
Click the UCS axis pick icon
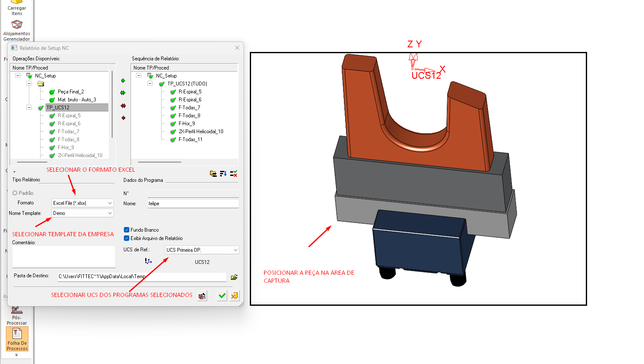[148, 261]
